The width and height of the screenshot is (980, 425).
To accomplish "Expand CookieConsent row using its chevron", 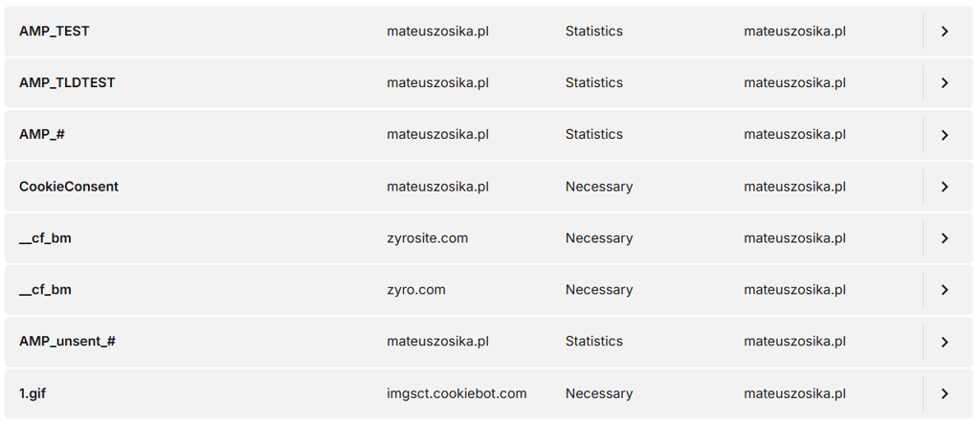I will (945, 187).
